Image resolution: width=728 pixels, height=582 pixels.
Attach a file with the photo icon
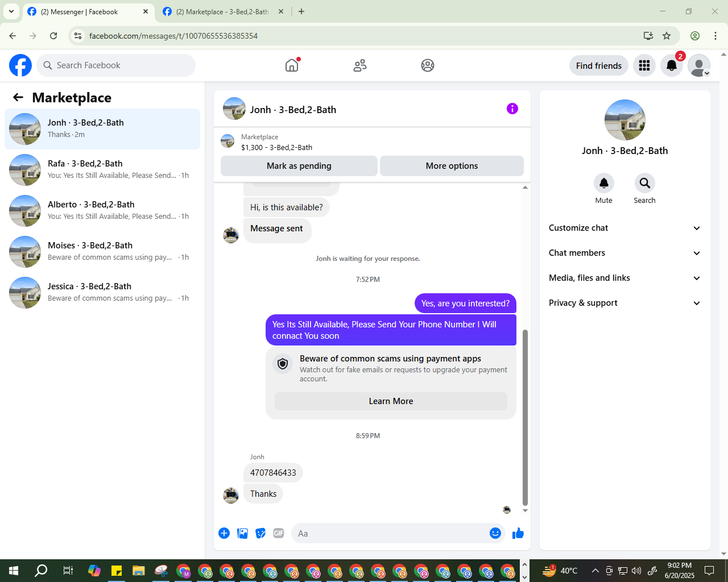point(242,533)
